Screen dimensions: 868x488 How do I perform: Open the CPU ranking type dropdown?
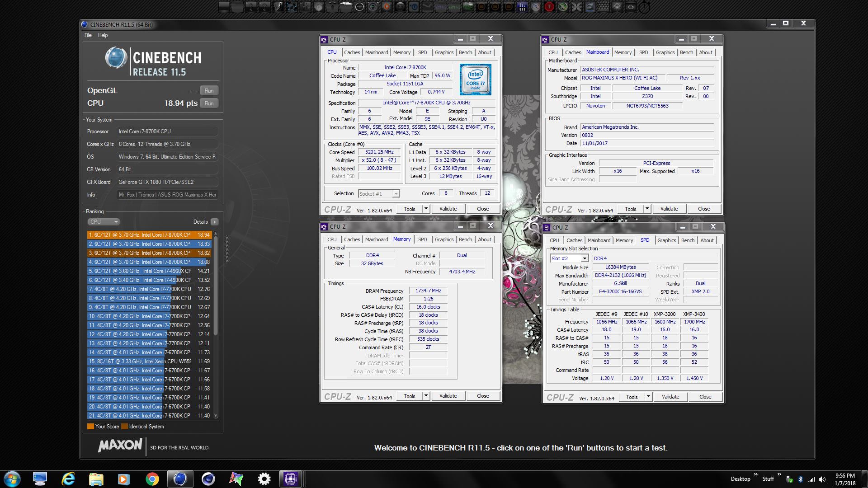104,222
